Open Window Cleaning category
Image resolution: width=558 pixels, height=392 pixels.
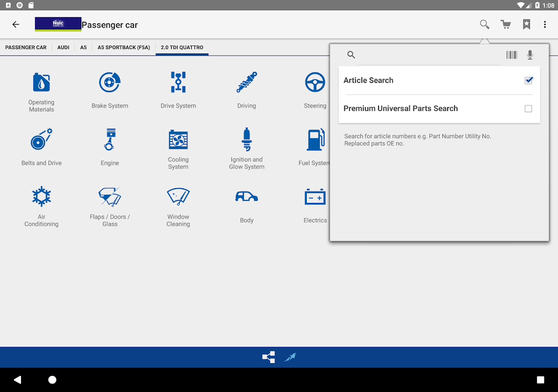tap(178, 207)
